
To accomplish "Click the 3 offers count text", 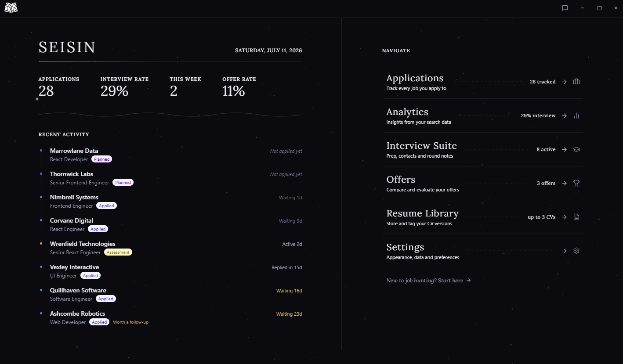I will [546, 183].
